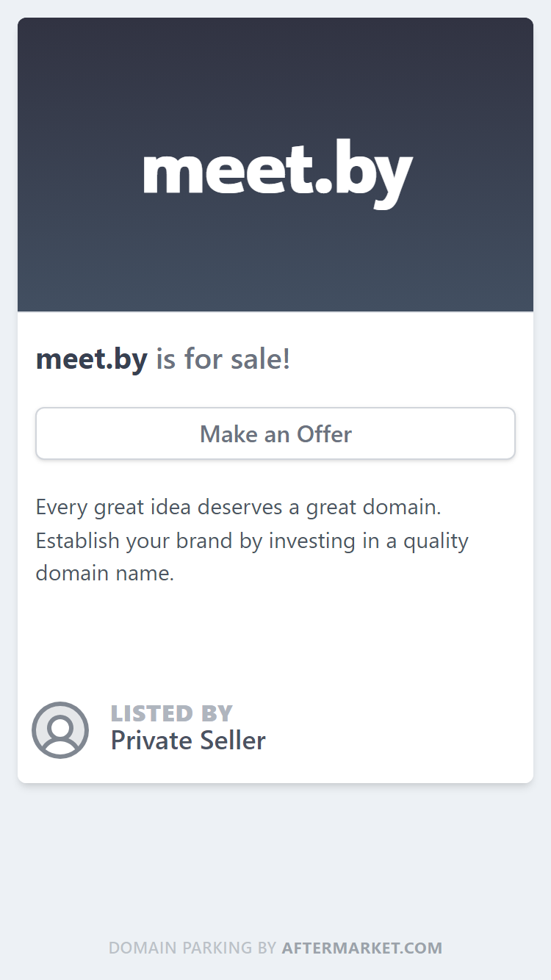Click empty white space above the seller section

(275, 639)
